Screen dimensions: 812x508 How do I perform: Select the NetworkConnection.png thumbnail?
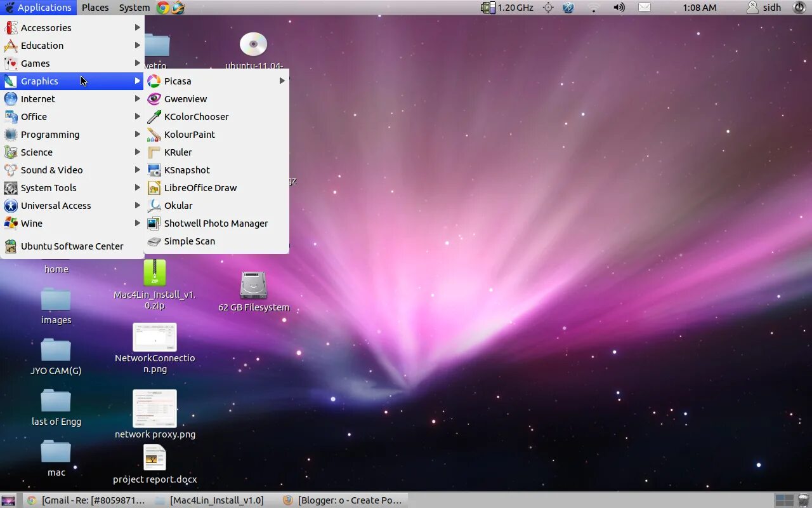pos(155,337)
